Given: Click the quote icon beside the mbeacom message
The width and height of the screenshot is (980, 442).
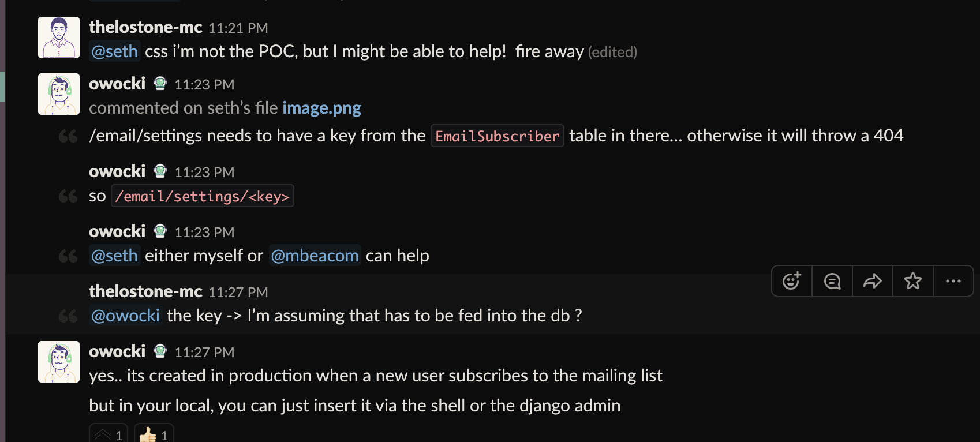Looking at the screenshot, I should (68, 256).
